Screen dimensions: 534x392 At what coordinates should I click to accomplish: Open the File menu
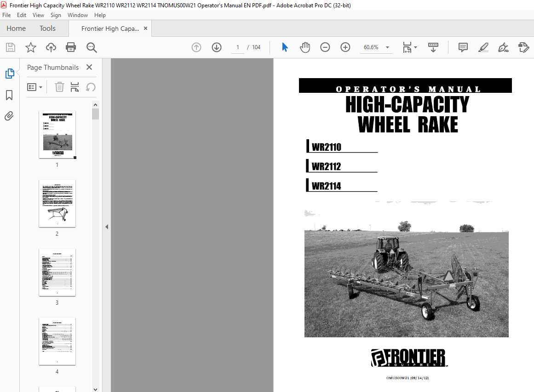(6, 15)
